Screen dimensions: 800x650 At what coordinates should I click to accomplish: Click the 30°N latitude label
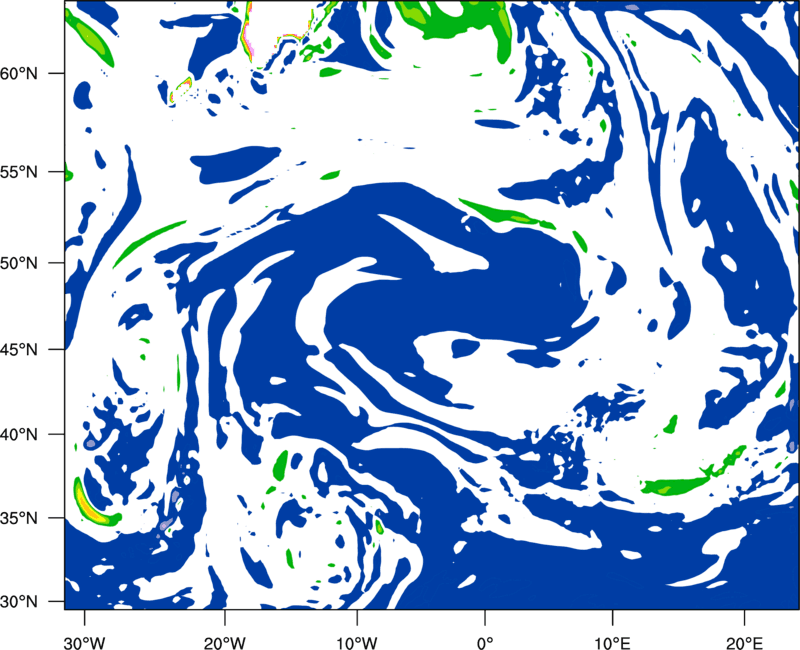click(x=19, y=602)
